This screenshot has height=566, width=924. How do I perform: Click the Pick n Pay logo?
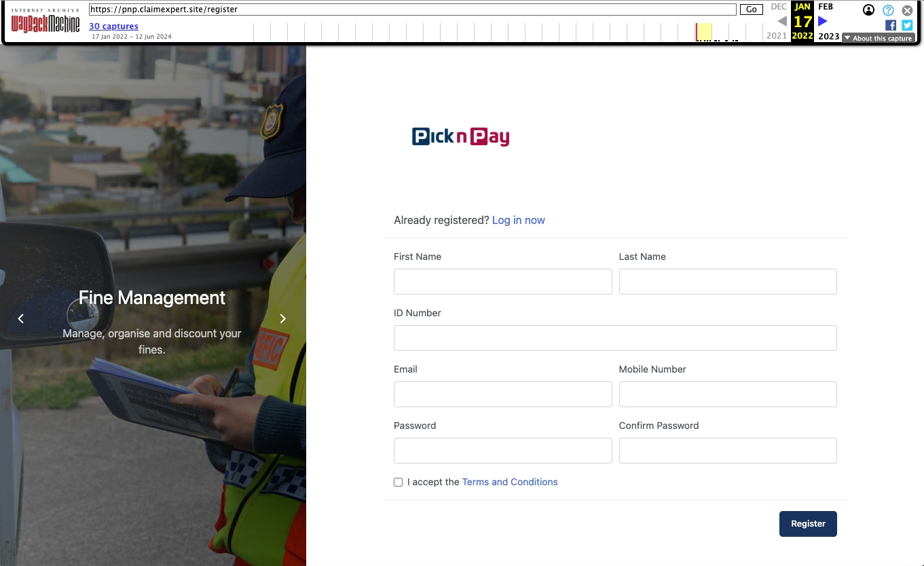pyautogui.click(x=460, y=137)
